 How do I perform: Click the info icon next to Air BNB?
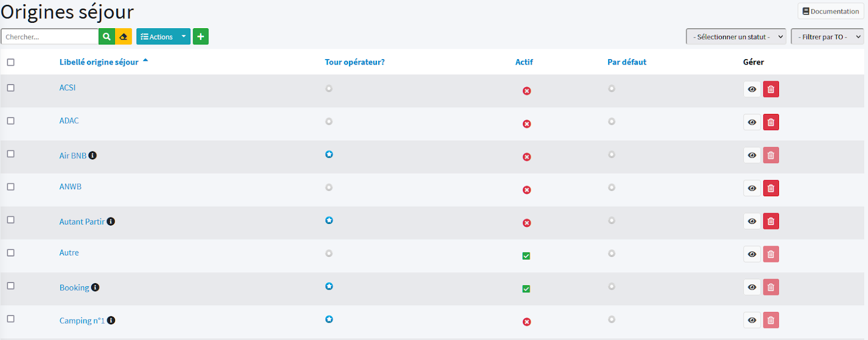[93, 156]
